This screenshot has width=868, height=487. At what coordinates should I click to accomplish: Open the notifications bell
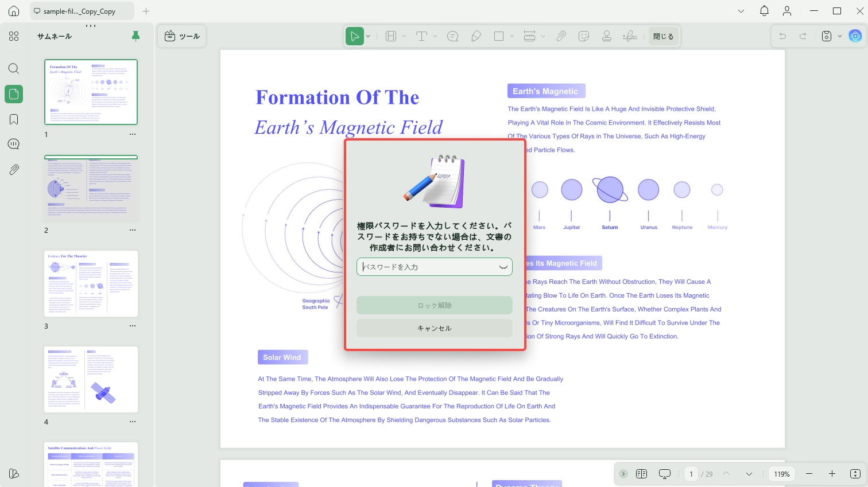[x=764, y=11]
